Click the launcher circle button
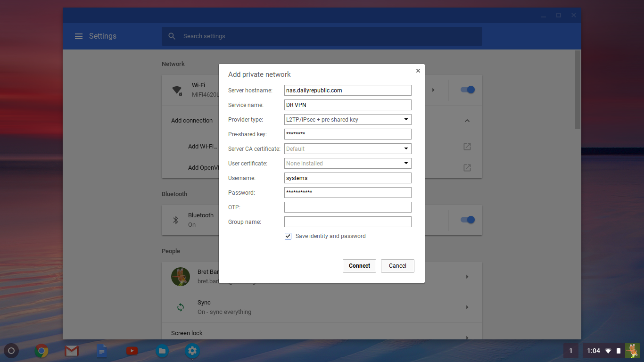Image resolution: width=644 pixels, height=362 pixels. tap(12, 351)
